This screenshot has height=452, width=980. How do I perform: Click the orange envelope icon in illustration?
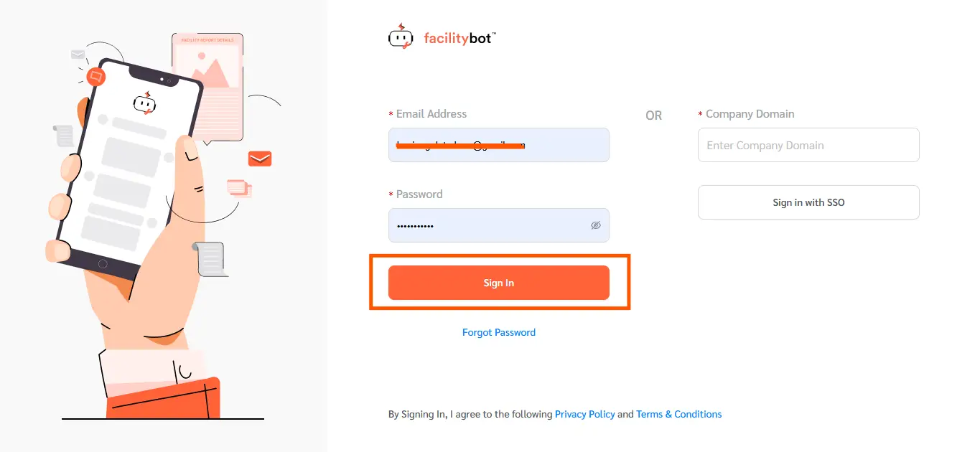pyautogui.click(x=260, y=159)
